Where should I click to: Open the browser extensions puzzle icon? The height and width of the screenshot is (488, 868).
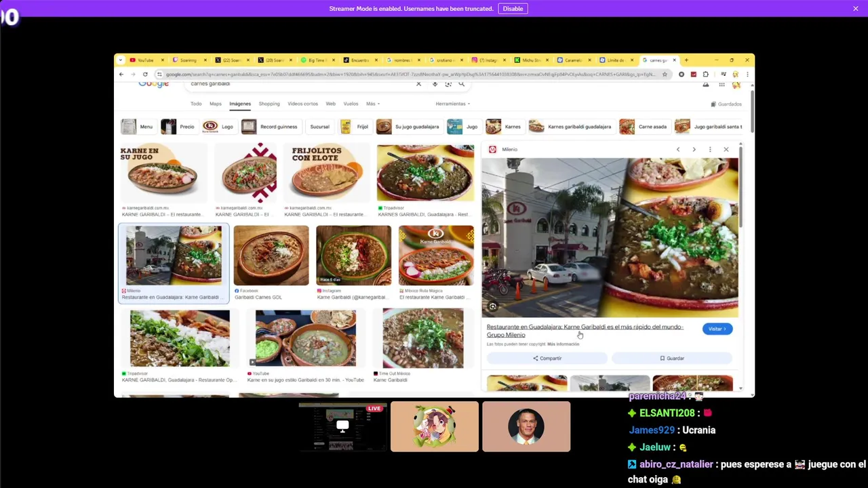point(706,74)
